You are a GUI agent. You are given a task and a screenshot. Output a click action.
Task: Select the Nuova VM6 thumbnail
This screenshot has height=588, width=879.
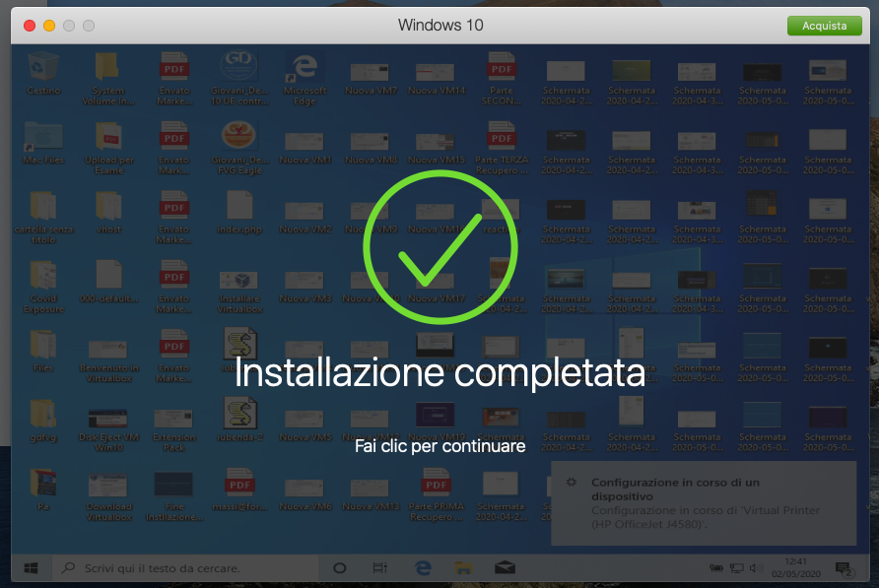(304, 490)
